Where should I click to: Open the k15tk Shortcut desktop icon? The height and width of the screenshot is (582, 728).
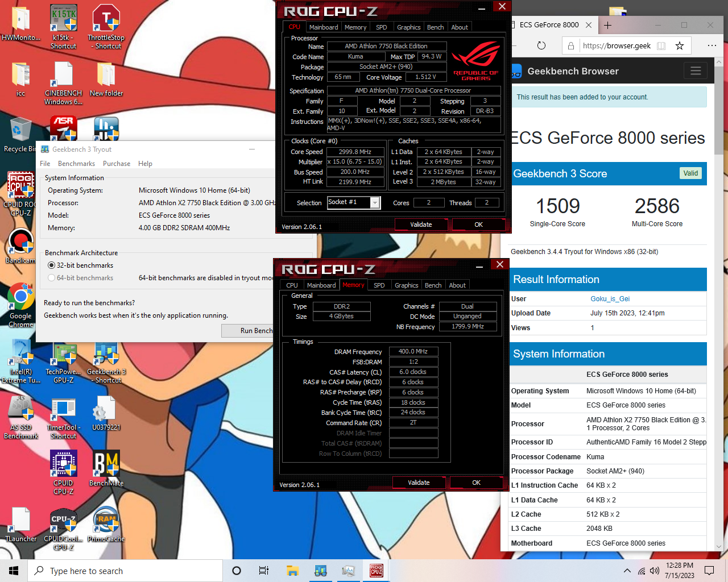click(63, 27)
